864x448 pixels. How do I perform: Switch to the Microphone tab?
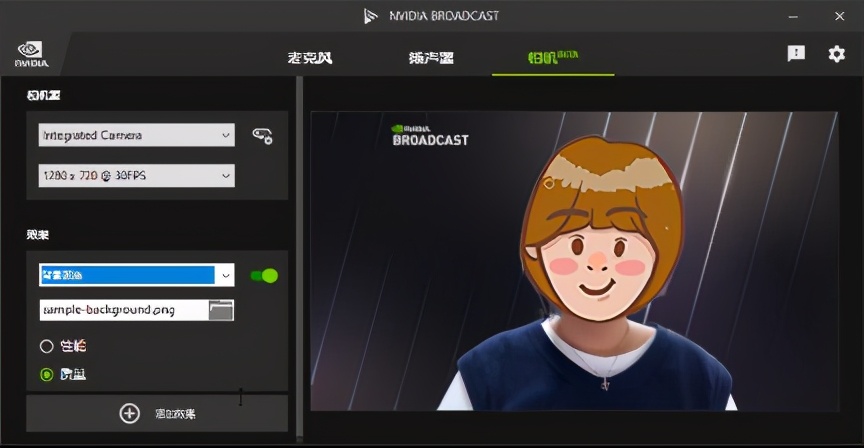(x=310, y=57)
